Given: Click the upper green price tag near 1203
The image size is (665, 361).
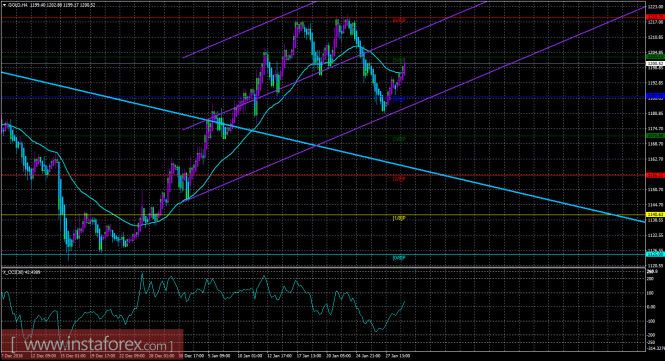Looking at the screenshot, I should click(655, 56).
